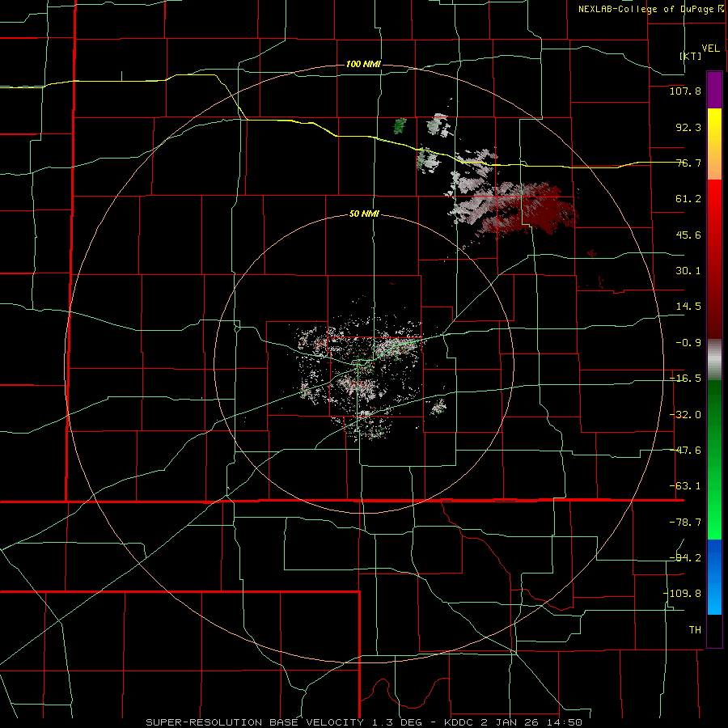
Task: Select the 45.6 velocity scale value
Action: coord(688,235)
